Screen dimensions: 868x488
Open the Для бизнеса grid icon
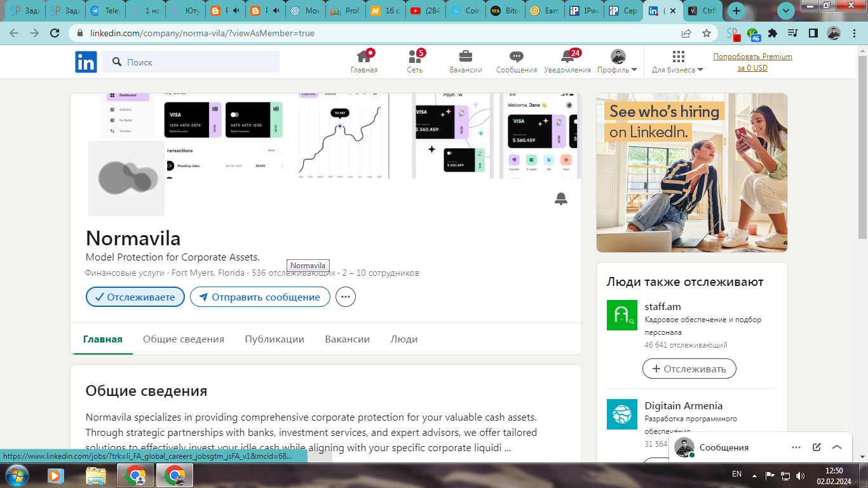(x=678, y=57)
